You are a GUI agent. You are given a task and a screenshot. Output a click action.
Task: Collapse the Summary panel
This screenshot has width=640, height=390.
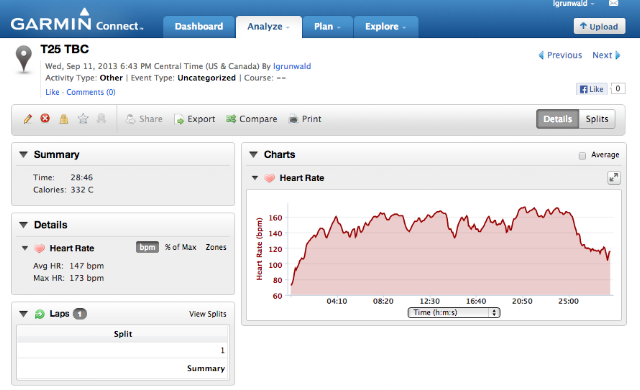point(24,155)
